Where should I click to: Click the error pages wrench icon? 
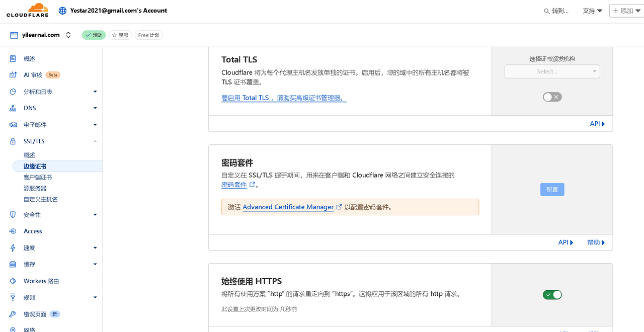[x=13, y=314]
